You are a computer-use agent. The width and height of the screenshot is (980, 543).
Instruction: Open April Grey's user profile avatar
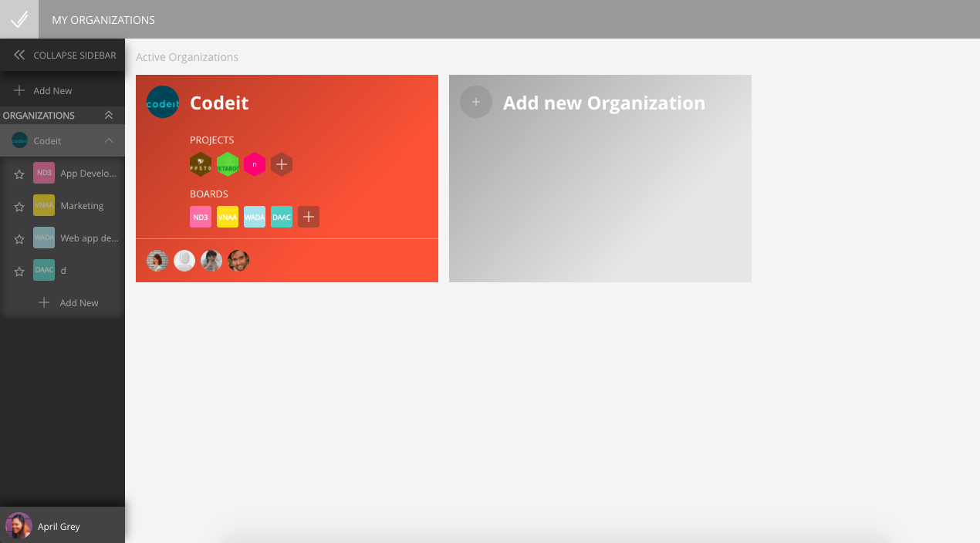pyautogui.click(x=19, y=525)
